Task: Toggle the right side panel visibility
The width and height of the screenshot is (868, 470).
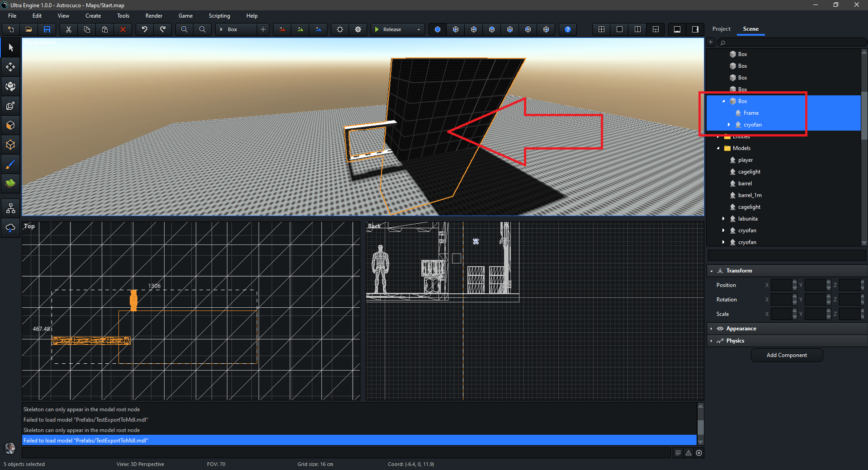Action: click(695, 29)
